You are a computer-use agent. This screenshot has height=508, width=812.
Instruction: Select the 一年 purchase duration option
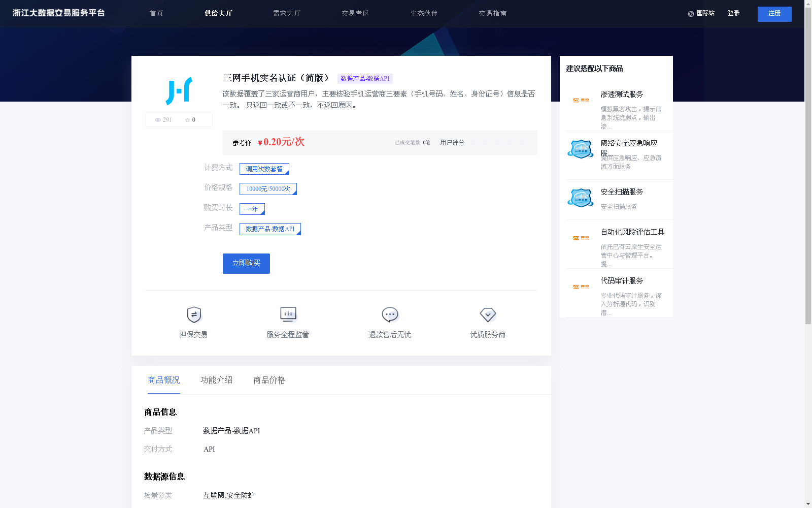[x=252, y=209]
